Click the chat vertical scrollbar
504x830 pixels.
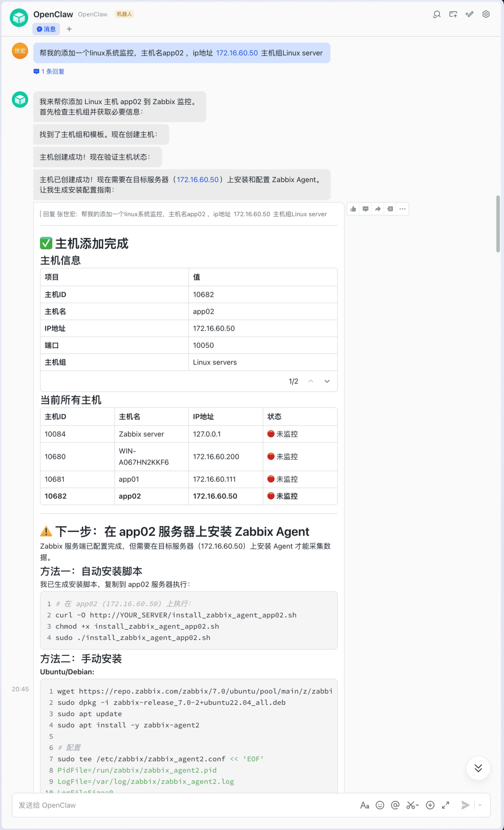point(498,224)
